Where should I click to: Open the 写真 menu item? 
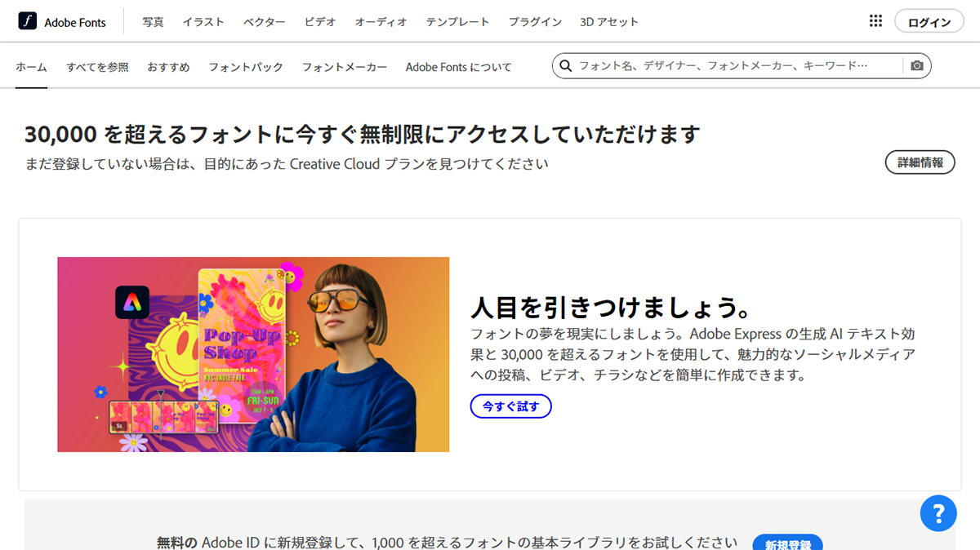pos(153,22)
